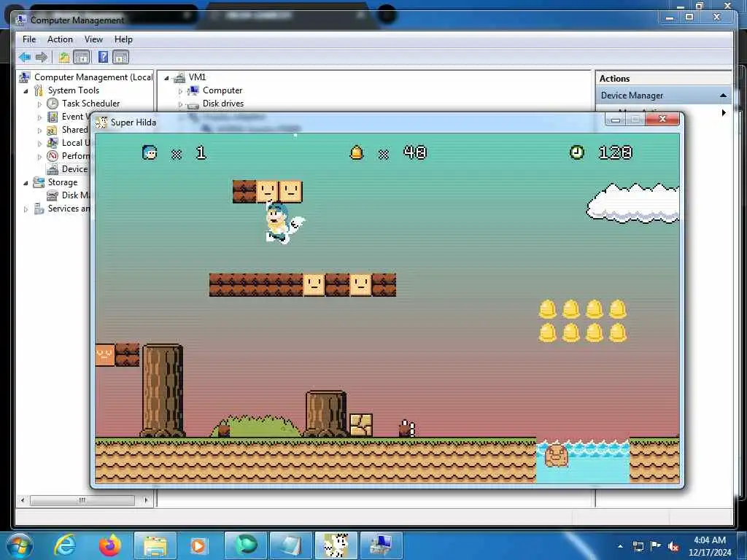The image size is (747, 560).
Task: Select Disk Management in the tree
Action: pyautogui.click(x=75, y=195)
